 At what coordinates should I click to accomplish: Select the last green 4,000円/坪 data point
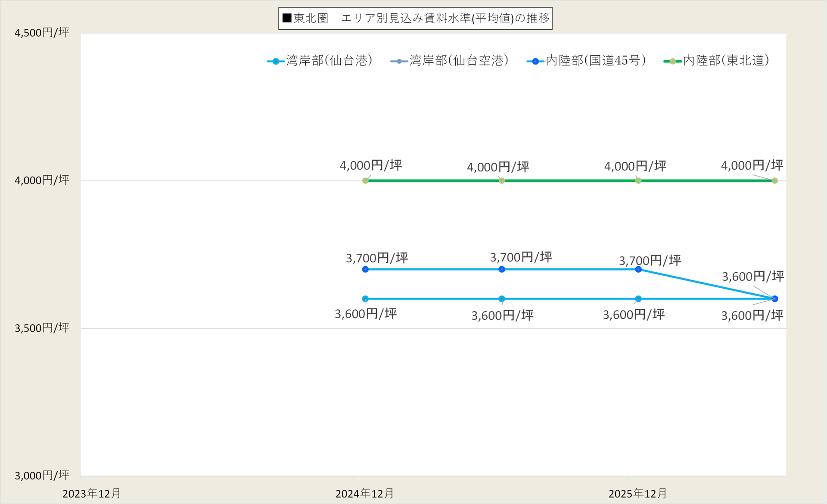[x=775, y=180]
